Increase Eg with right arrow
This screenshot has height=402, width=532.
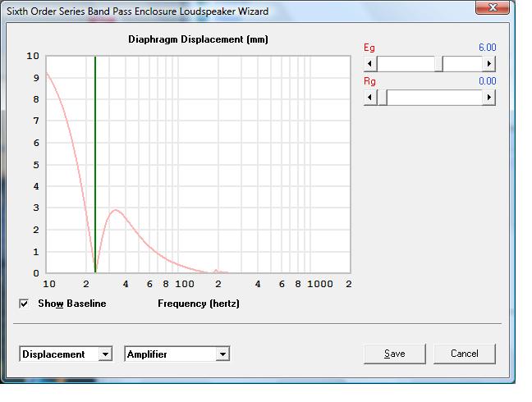point(489,64)
